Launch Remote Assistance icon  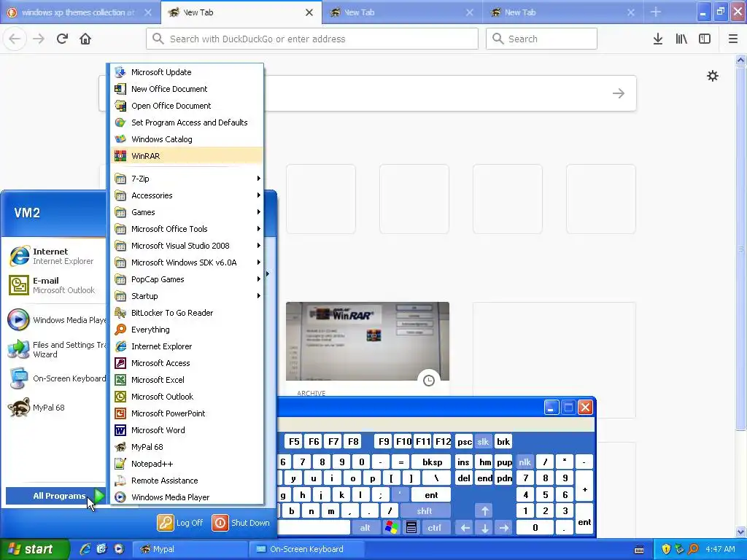pos(120,481)
